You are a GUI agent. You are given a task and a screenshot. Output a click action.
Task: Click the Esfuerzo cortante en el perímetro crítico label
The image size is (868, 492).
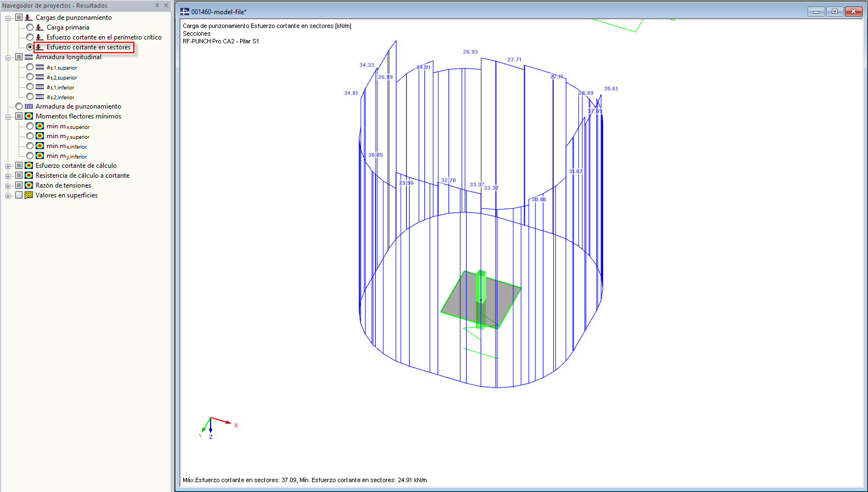click(x=104, y=37)
